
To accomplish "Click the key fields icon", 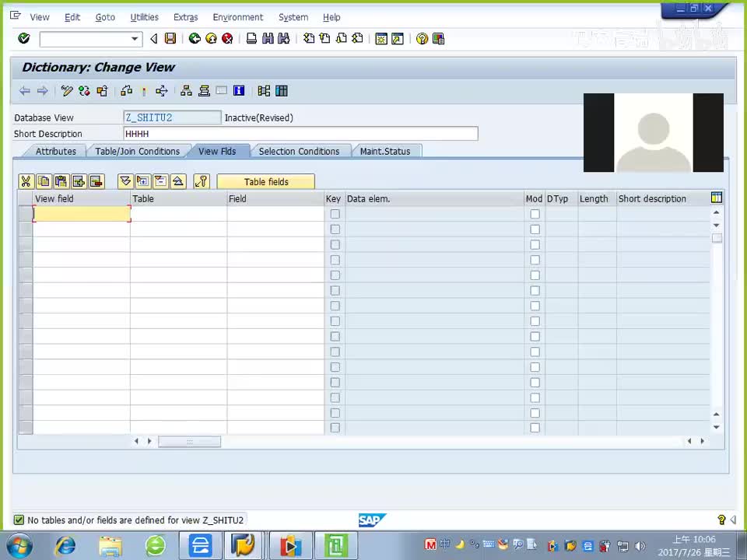I will coord(202,181).
